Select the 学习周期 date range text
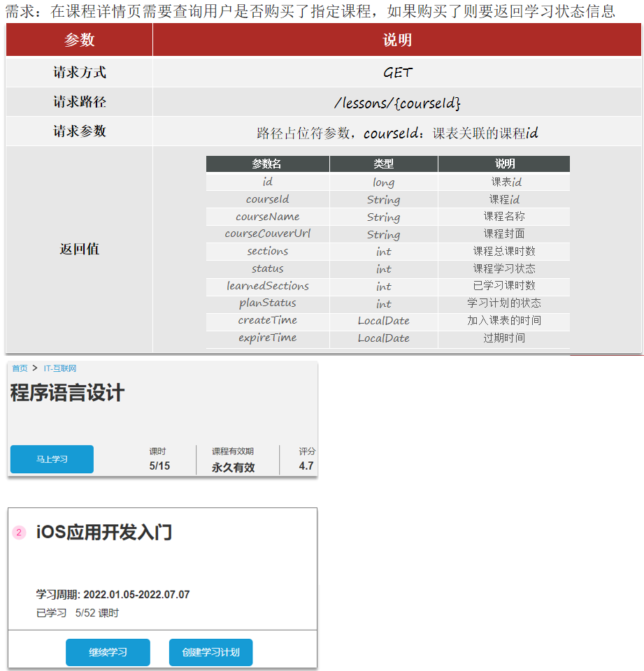644x671 pixels. pyautogui.click(x=113, y=595)
